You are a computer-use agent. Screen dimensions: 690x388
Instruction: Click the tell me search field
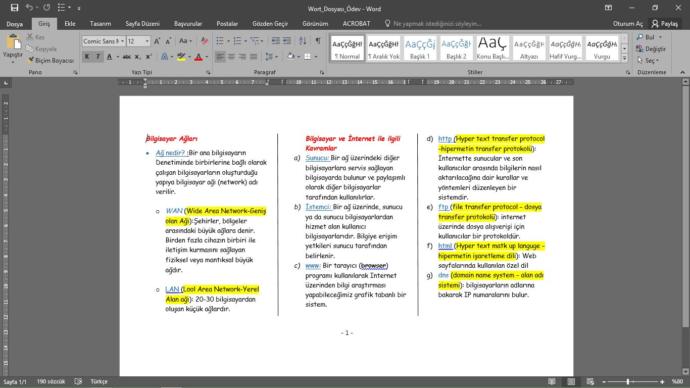point(433,24)
